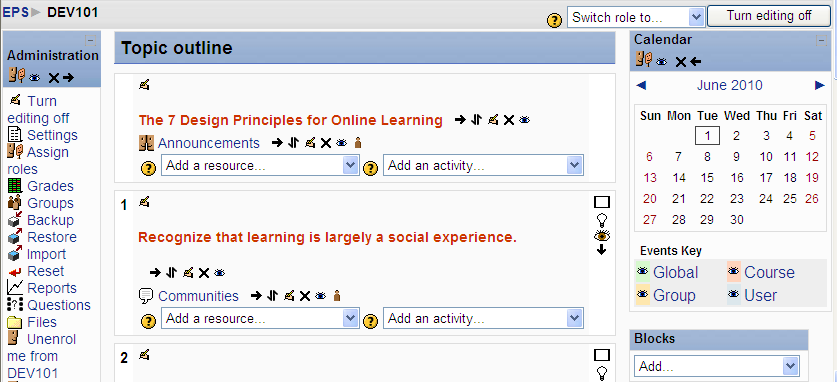Viewport: 837px width, 382px height.
Task: Toggle visibility of the Communities forum
Action: pos(320,296)
